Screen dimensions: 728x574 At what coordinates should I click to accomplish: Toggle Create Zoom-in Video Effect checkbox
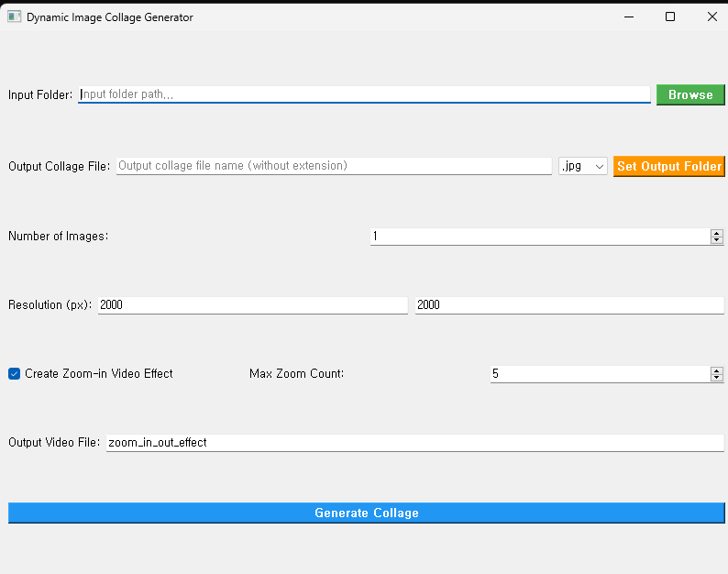pos(15,374)
